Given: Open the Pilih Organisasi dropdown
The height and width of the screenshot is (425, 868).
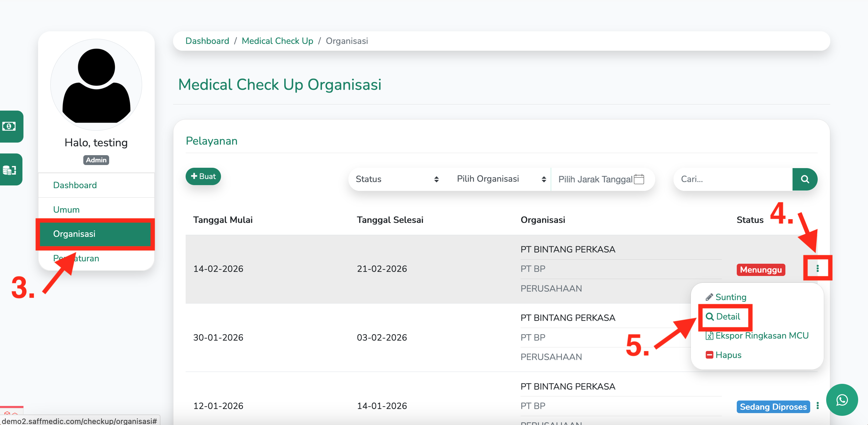Looking at the screenshot, I should coord(500,179).
